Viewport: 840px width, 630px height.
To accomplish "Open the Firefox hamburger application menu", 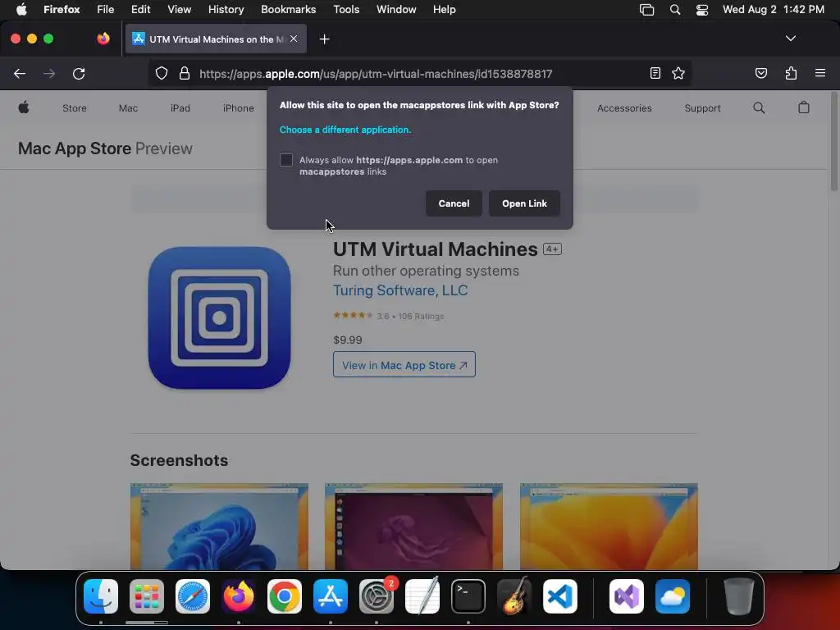I will 819,73.
